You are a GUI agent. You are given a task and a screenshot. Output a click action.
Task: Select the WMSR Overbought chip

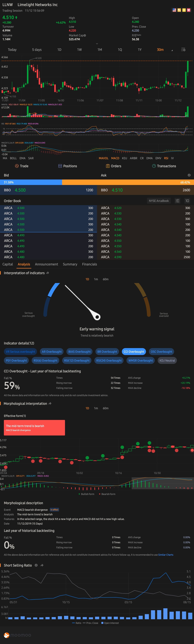[x=141, y=360]
